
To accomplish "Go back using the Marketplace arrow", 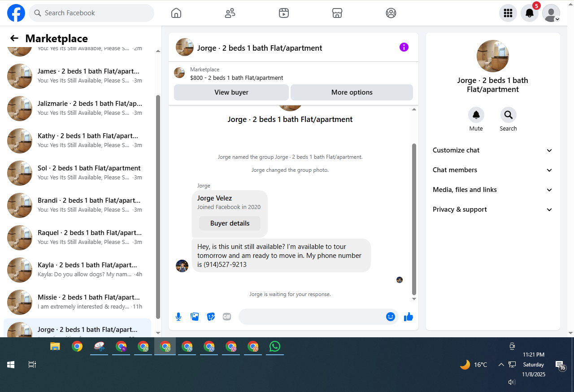I will 14,39.
